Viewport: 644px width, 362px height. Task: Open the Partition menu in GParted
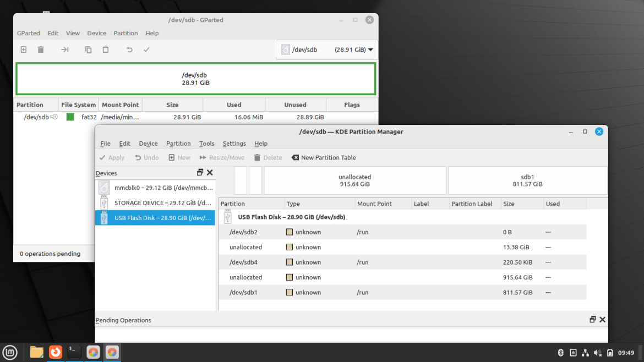[125, 33]
